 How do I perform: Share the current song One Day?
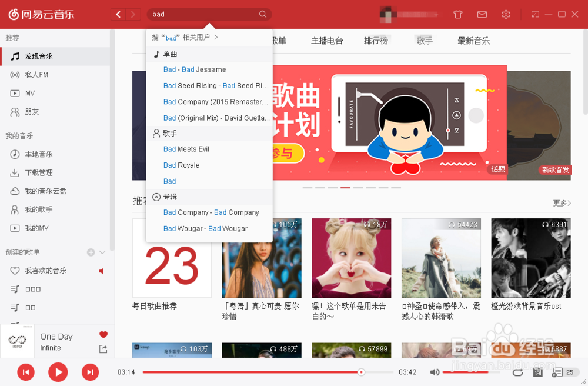103,349
